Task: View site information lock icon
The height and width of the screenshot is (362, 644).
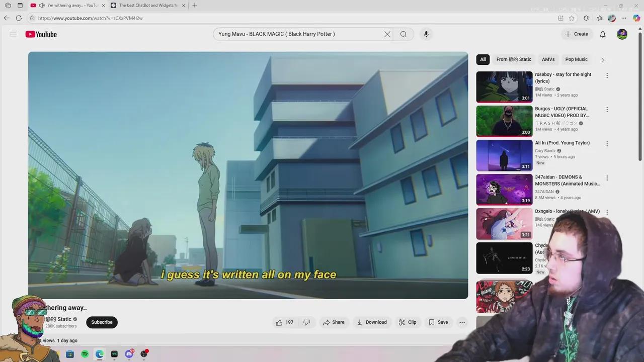Action: [x=32, y=18]
